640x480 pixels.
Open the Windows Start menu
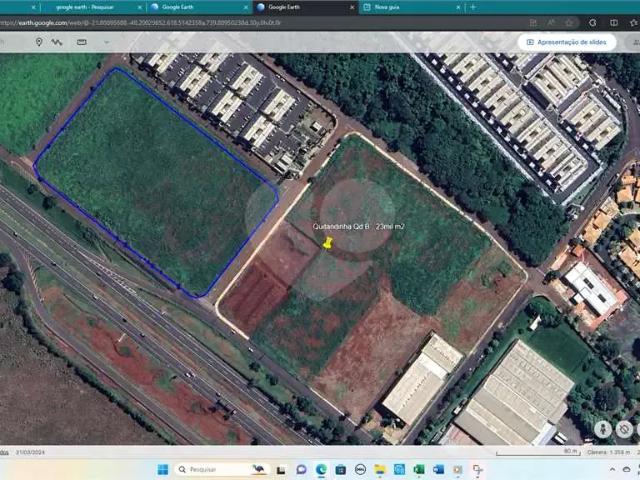click(x=162, y=469)
